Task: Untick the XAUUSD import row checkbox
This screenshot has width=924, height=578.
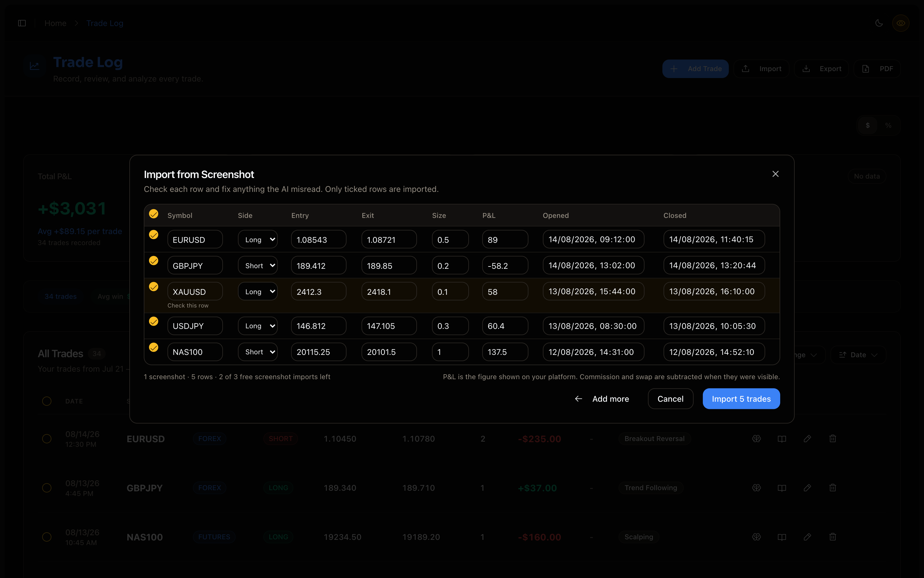Action: point(154,286)
